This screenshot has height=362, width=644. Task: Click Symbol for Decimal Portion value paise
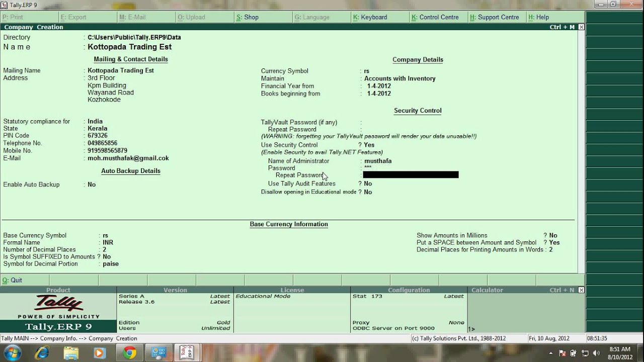pyautogui.click(x=111, y=263)
